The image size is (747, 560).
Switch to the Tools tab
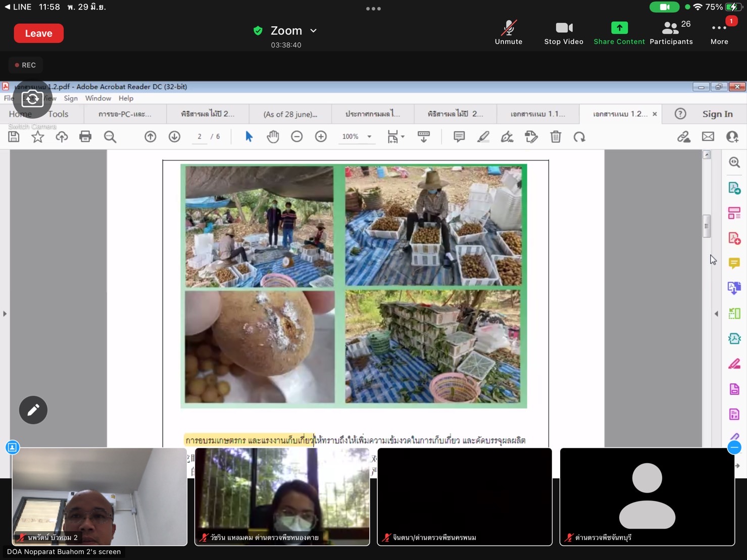(x=58, y=114)
